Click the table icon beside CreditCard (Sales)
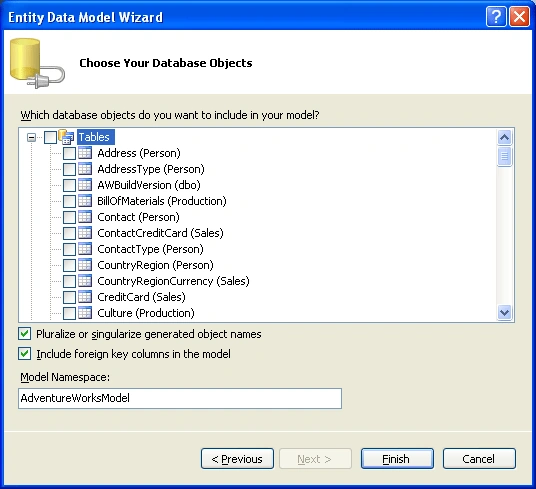The height and width of the screenshot is (489, 536). click(85, 297)
